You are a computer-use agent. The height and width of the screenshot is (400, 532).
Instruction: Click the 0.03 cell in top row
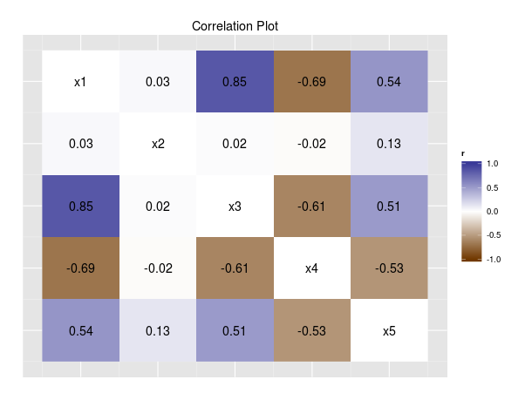[158, 82]
